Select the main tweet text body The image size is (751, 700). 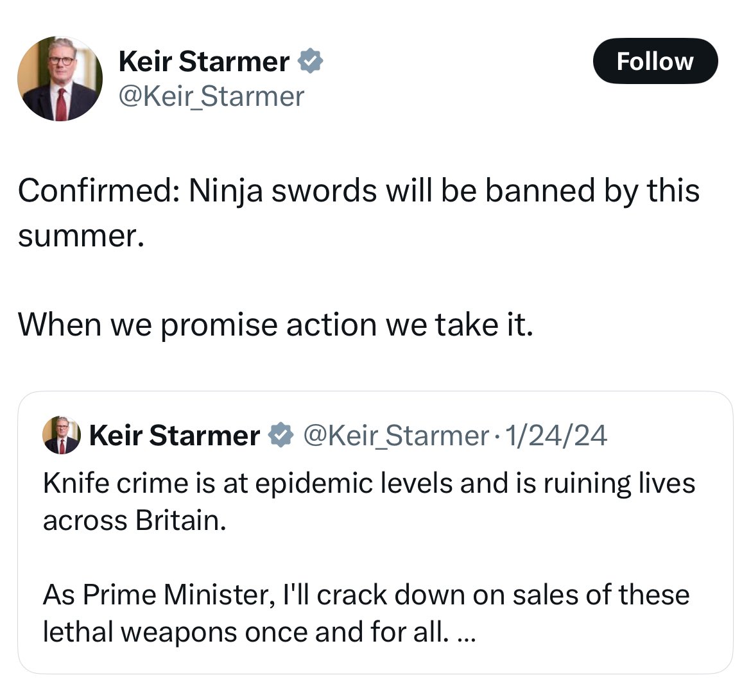[x=359, y=212]
